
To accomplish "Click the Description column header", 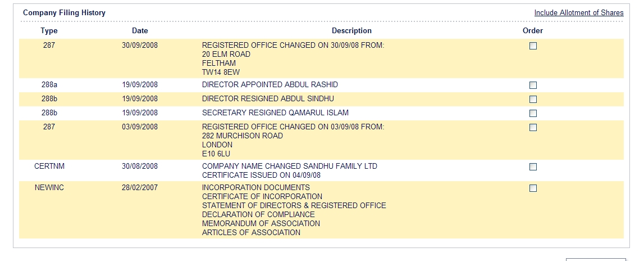I will pos(351,31).
